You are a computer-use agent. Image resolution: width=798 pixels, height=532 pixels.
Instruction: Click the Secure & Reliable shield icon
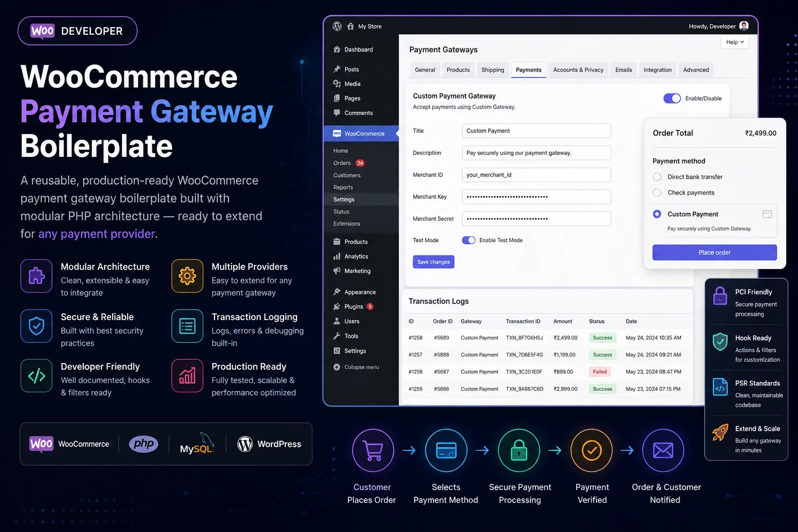point(36,326)
